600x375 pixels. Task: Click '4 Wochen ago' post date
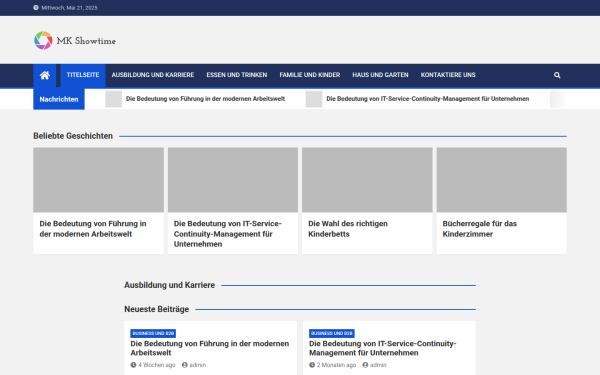pos(157,365)
